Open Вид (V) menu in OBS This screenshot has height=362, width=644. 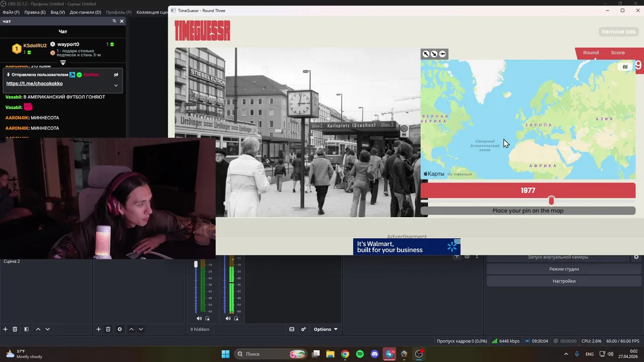click(x=58, y=12)
